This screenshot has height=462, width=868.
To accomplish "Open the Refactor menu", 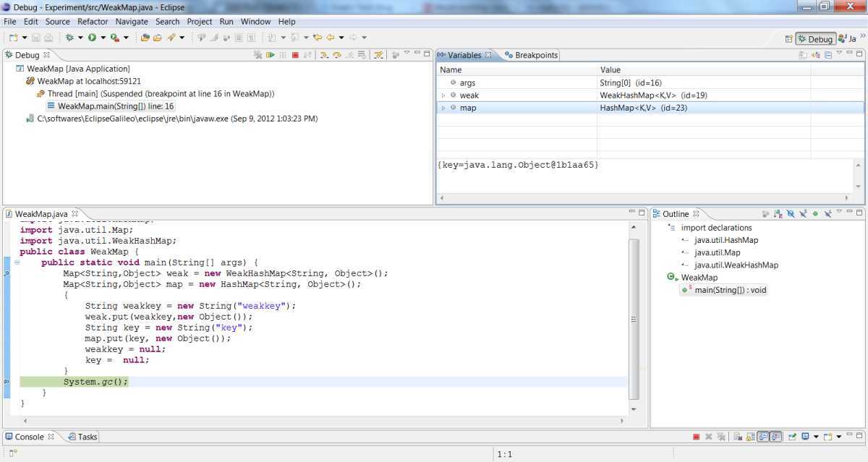I will 93,22.
